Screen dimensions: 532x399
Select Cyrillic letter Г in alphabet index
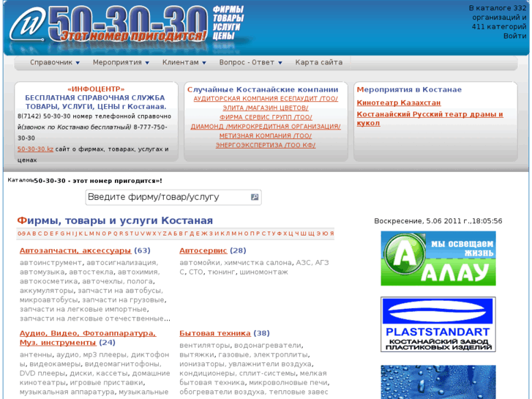tap(186, 234)
